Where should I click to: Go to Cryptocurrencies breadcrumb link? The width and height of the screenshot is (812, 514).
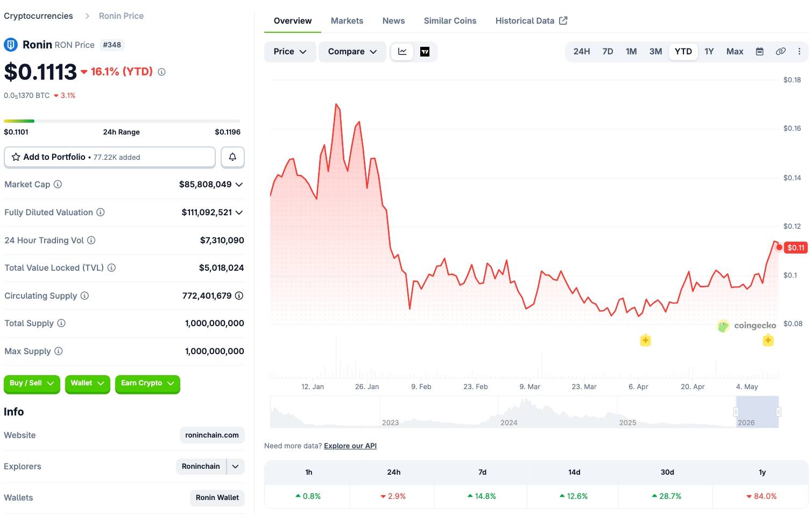(x=38, y=16)
